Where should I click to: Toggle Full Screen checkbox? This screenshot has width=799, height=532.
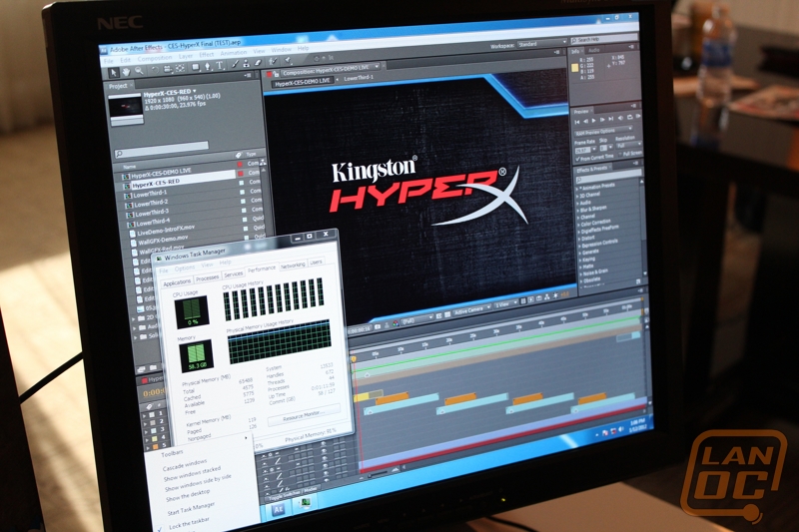tap(619, 155)
